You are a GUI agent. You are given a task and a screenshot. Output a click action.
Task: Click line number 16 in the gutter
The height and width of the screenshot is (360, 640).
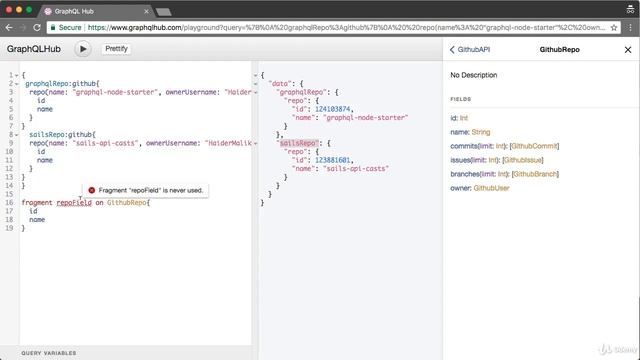tap(9, 202)
